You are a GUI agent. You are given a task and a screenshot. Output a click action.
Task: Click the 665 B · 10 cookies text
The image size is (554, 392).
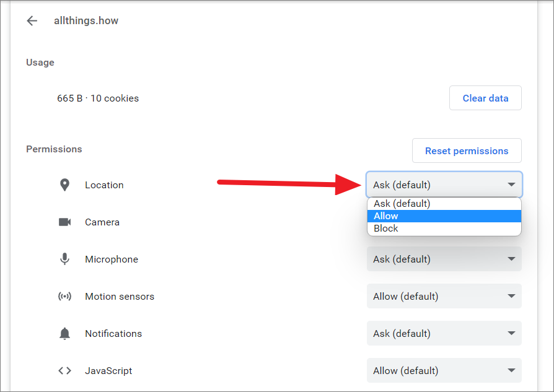pos(98,98)
